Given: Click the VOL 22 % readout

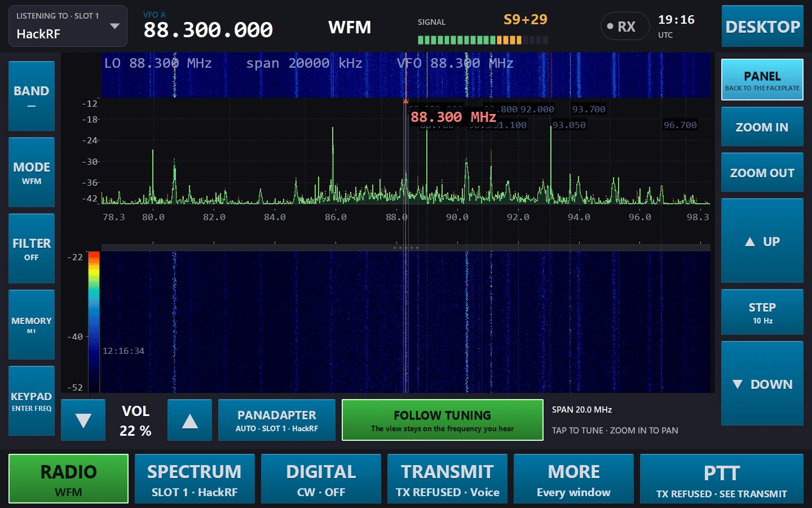Looking at the screenshot, I should pos(135,421).
